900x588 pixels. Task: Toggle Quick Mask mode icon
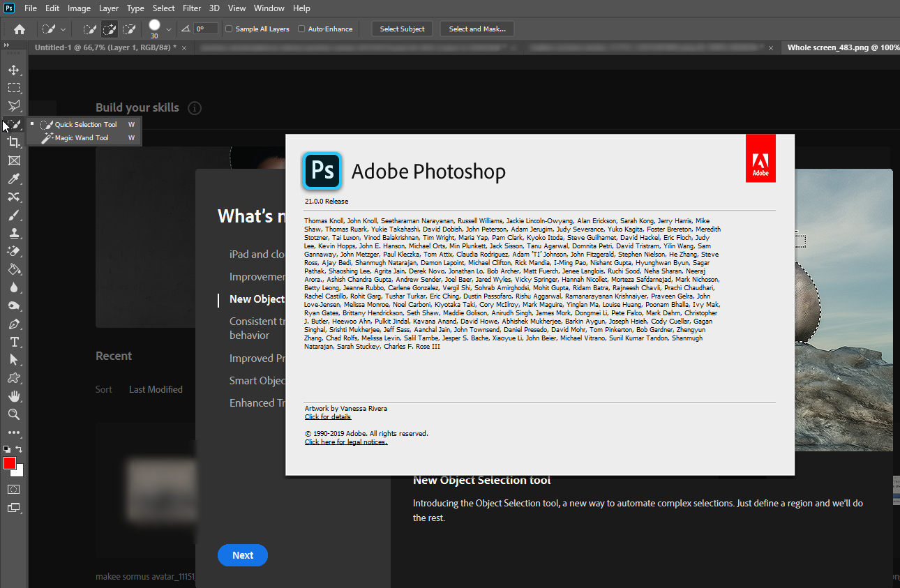(x=13, y=490)
